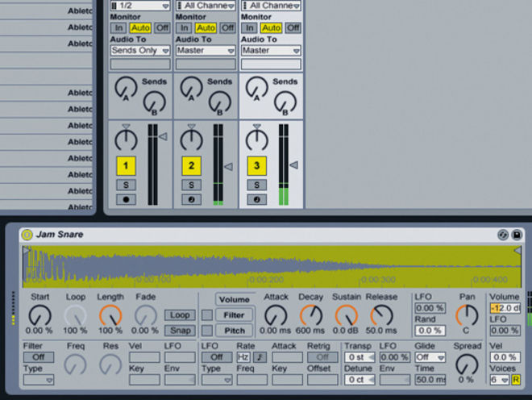Click the envelope Decay knob
Screen dimensions: 532x400
click(311, 315)
